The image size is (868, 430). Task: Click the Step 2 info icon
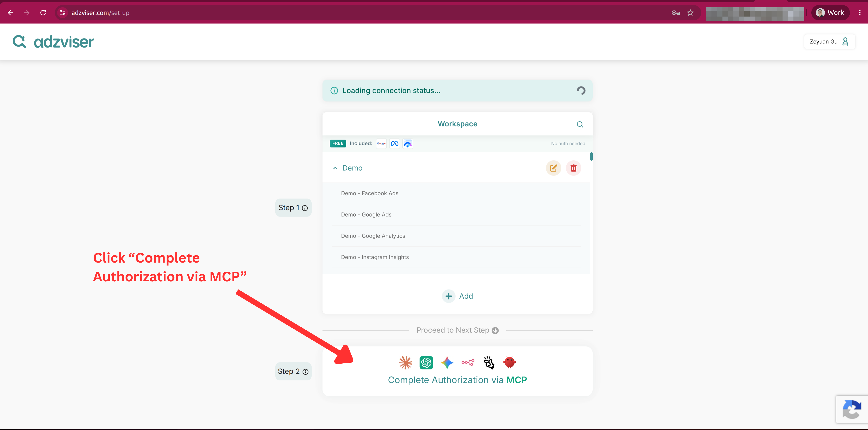pos(305,372)
